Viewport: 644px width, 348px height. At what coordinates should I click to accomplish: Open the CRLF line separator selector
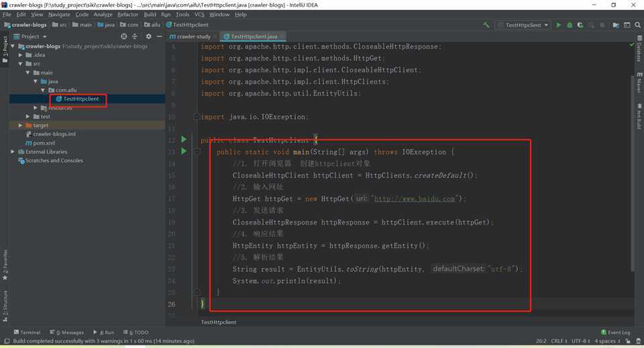(559, 341)
